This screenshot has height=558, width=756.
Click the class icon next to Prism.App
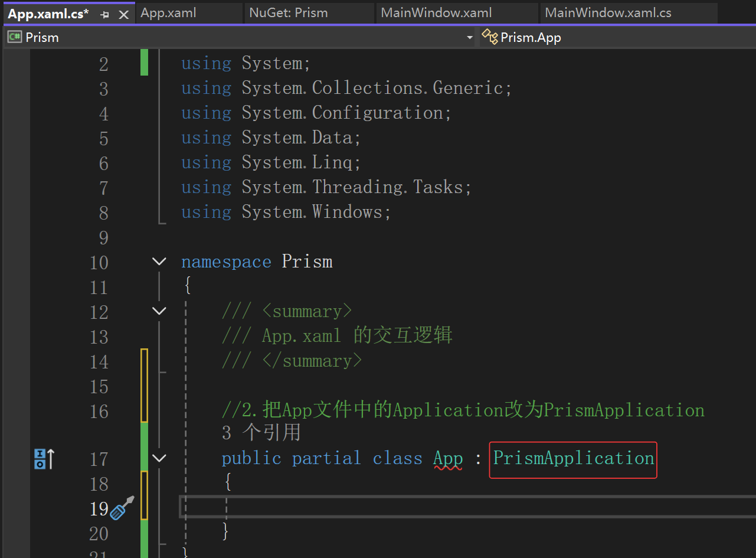tap(490, 37)
